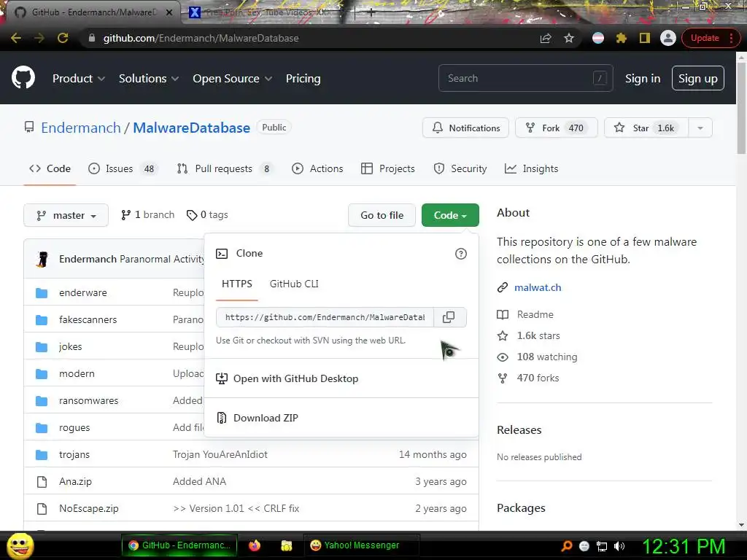The image size is (747, 560).
Task: Open the jokes folder
Action: click(71, 346)
